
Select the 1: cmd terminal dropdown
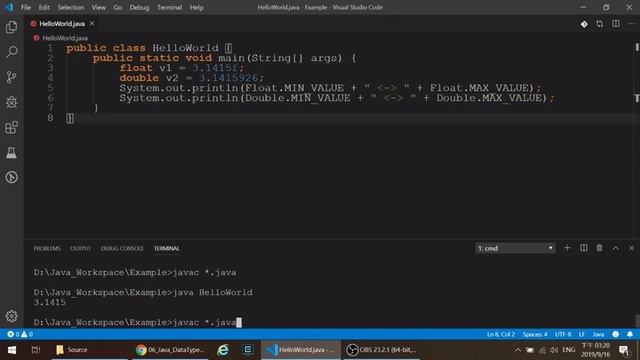pos(515,248)
